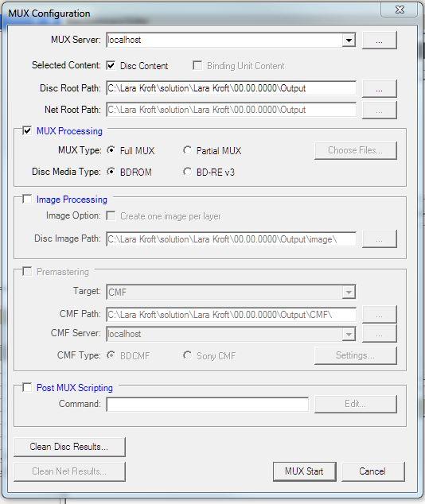Viewport: 425px width, 504px height.
Task: Browse for MUX Server with ellipsis button
Action: pyautogui.click(x=380, y=41)
